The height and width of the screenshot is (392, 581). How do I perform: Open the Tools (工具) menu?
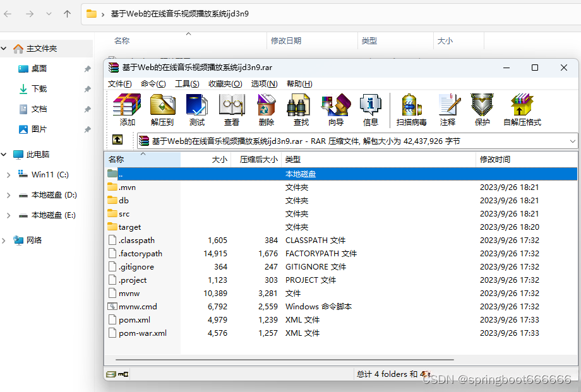click(x=187, y=84)
